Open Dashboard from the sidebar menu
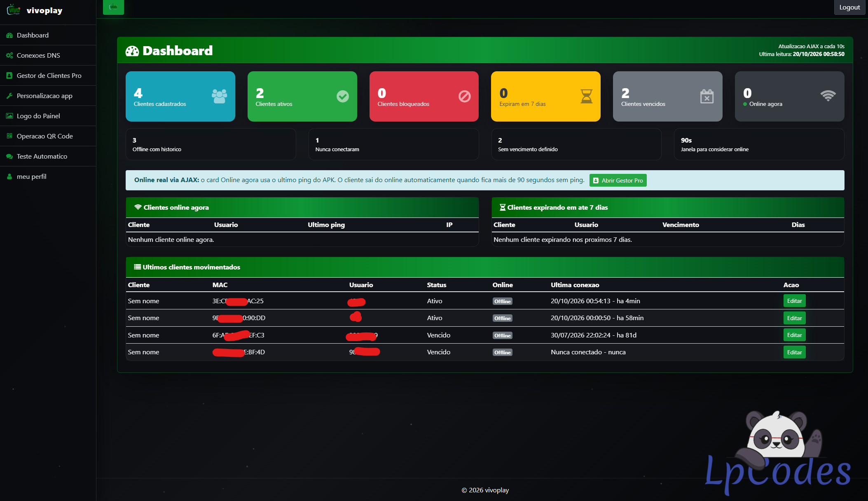868x501 pixels. [x=48, y=35]
